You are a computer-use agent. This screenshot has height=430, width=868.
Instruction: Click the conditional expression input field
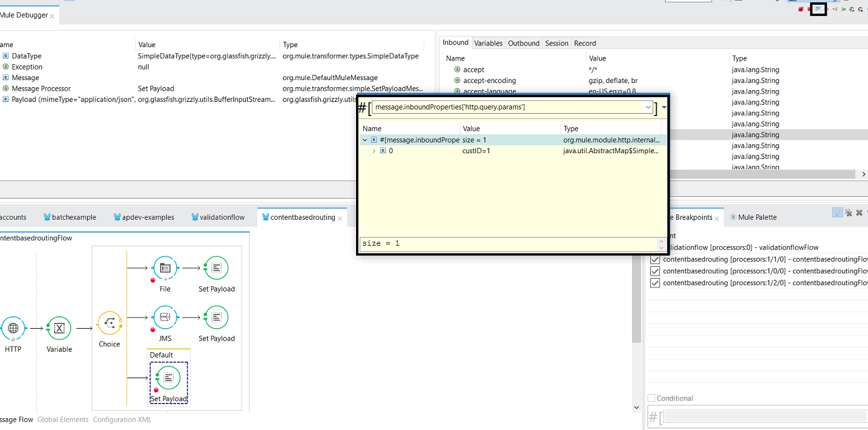point(765,417)
